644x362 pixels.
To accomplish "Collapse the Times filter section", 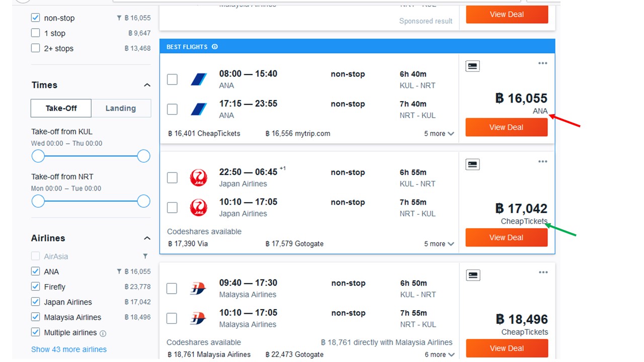I will tap(147, 85).
